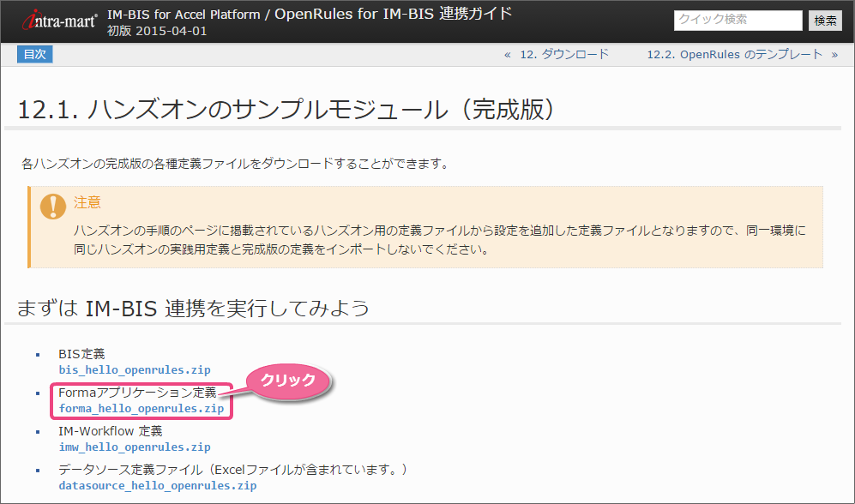
Task: Click the caution text starting ハンズオンの手順のページ
Action: tap(439, 240)
